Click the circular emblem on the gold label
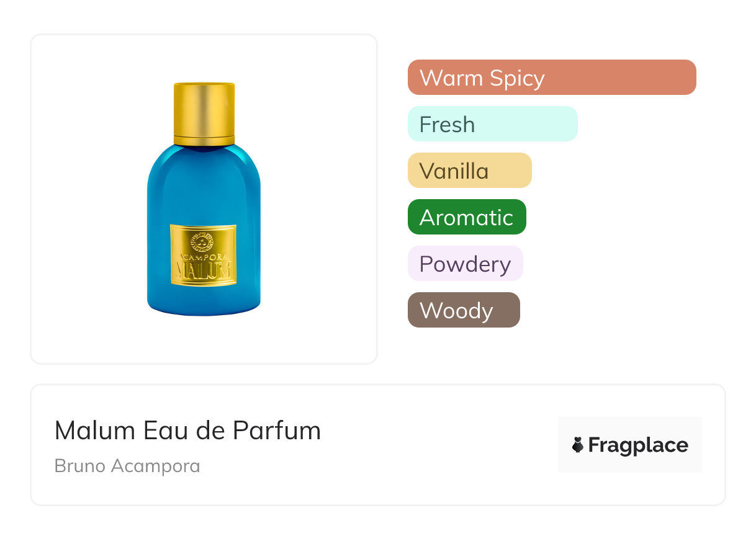Image resolution: width=756 pixels, height=536 pixels. pyautogui.click(x=202, y=241)
